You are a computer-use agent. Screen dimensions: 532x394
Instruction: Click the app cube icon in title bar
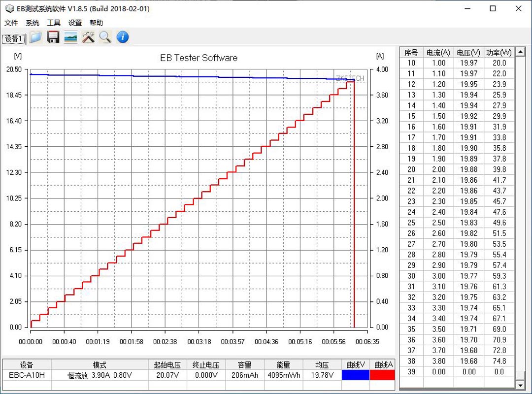9,8
